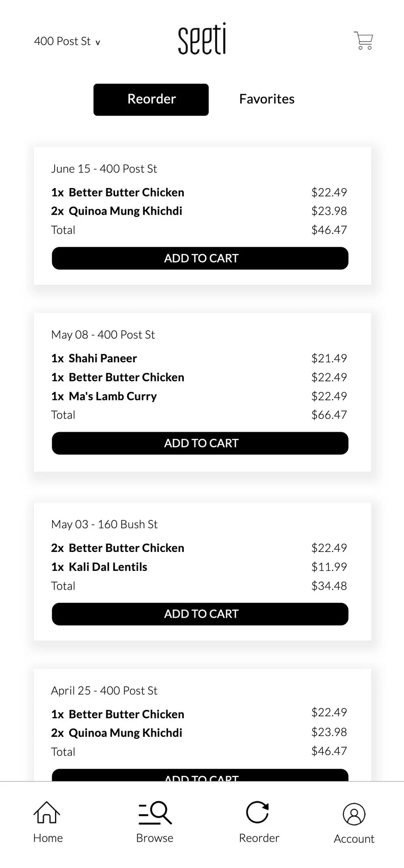Viewport: 404px width, 868px height.
Task: Tap Ma's Lamb Curry item
Action: (x=113, y=396)
